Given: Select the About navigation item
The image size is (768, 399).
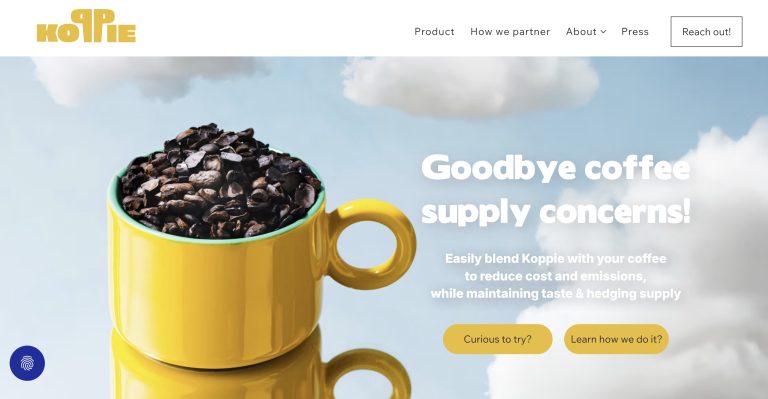Looking at the screenshot, I should tap(581, 32).
